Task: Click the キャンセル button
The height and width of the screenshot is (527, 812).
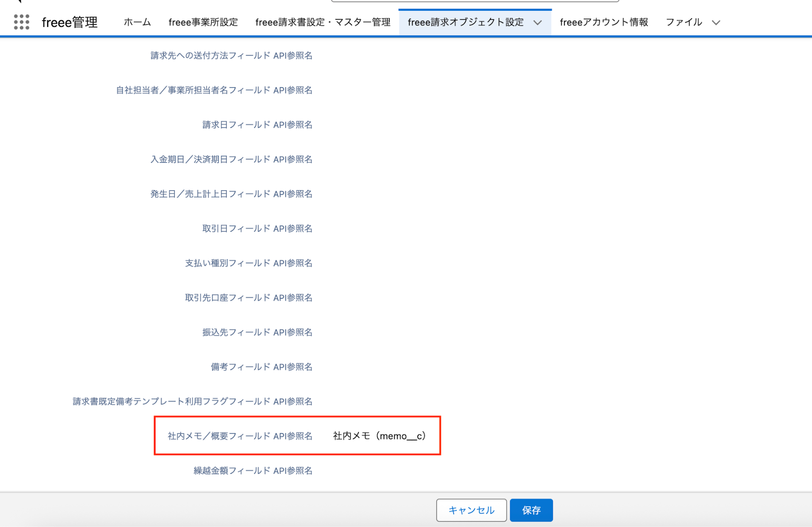Action: click(x=471, y=510)
